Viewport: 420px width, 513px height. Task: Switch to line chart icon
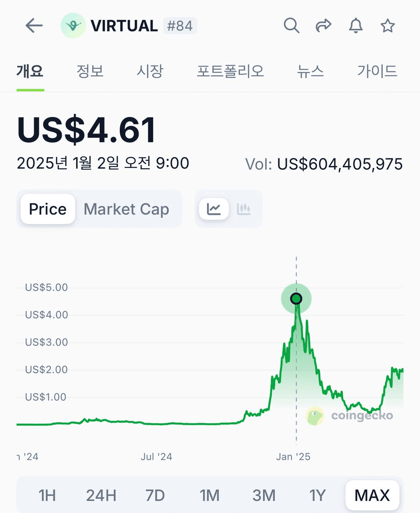[214, 209]
